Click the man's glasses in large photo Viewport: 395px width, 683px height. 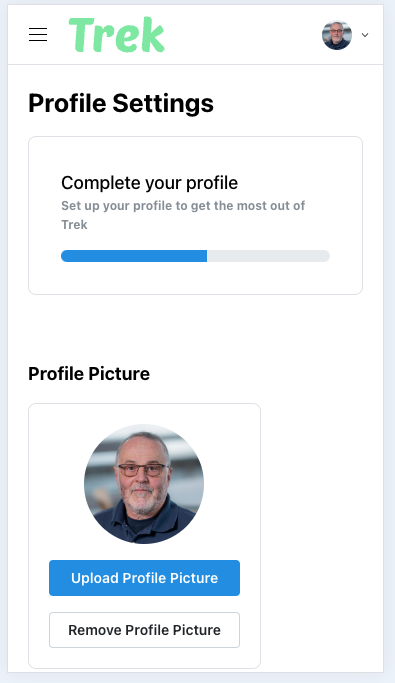click(142, 470)
